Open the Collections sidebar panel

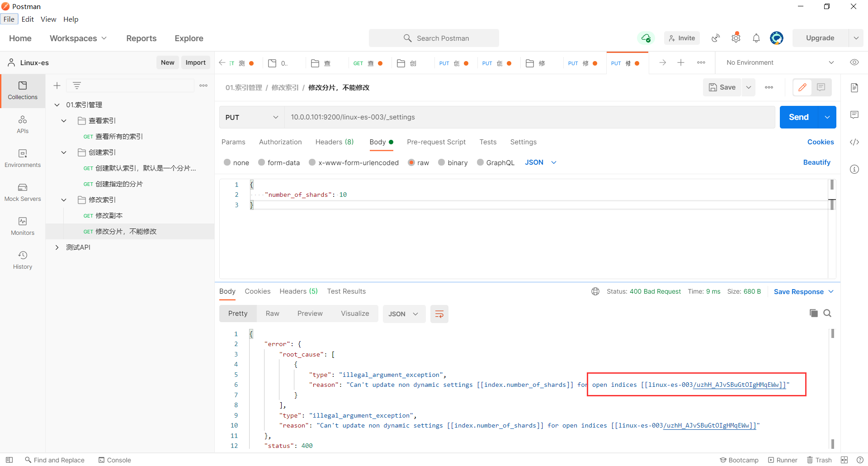point(23,90)
